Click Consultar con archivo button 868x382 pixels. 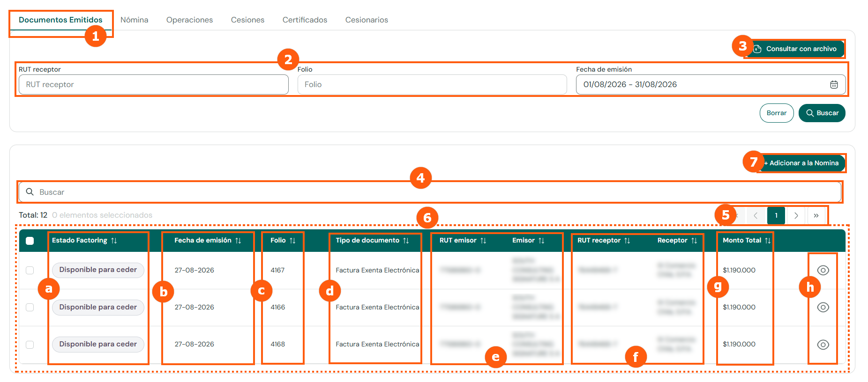tap(795, 49)
